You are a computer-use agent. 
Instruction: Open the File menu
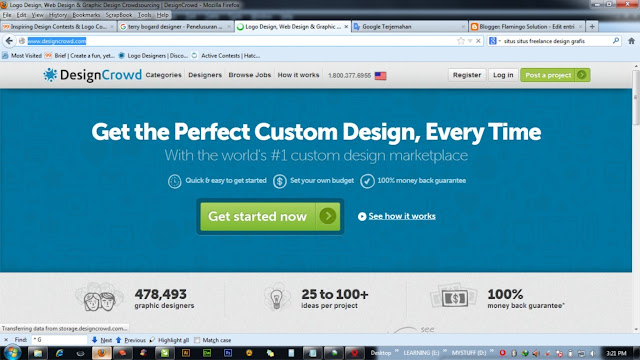click(x=7, y=15)
